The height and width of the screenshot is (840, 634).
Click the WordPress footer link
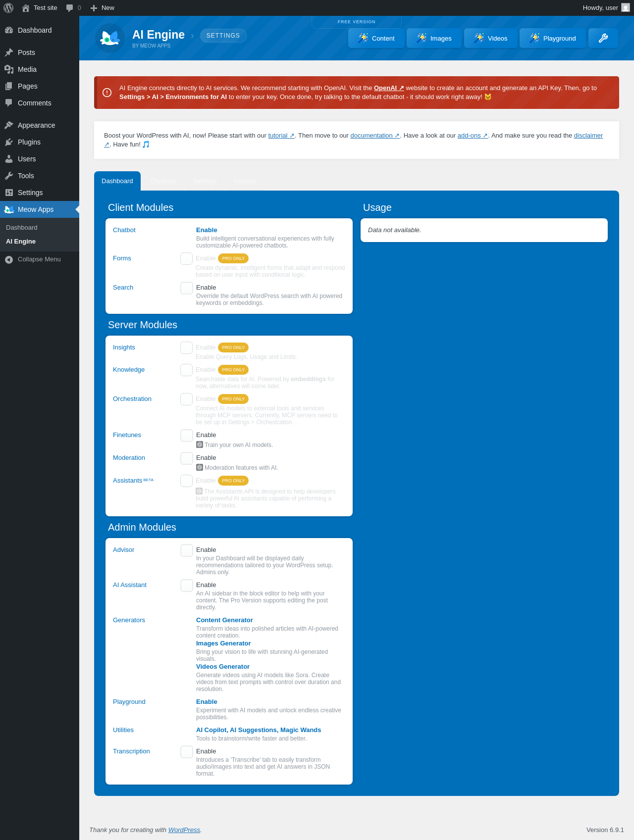pyautogui.click(x=184, y=830)
